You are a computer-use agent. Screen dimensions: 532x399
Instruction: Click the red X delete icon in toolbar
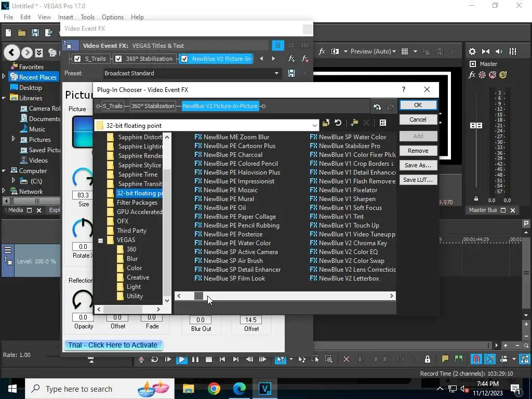(x=347, y=359)
